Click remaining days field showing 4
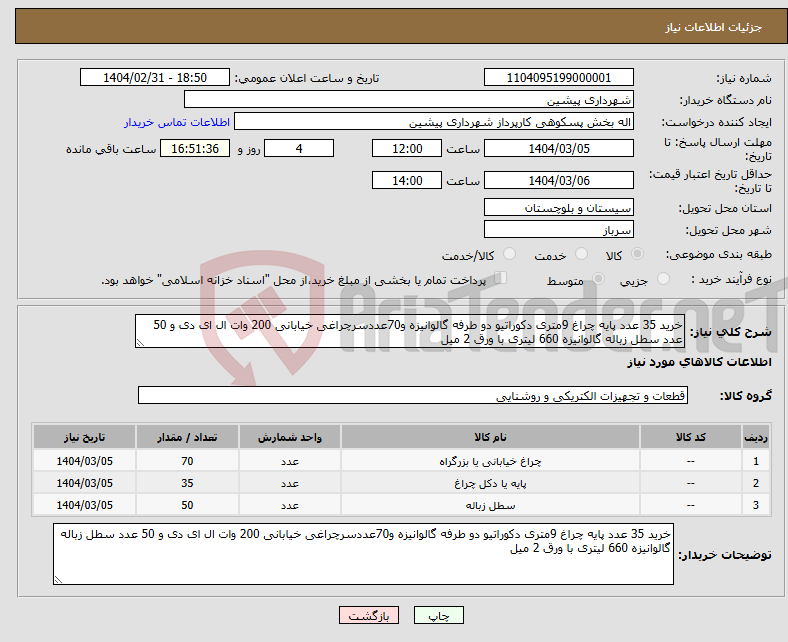 tap(299, 148)
